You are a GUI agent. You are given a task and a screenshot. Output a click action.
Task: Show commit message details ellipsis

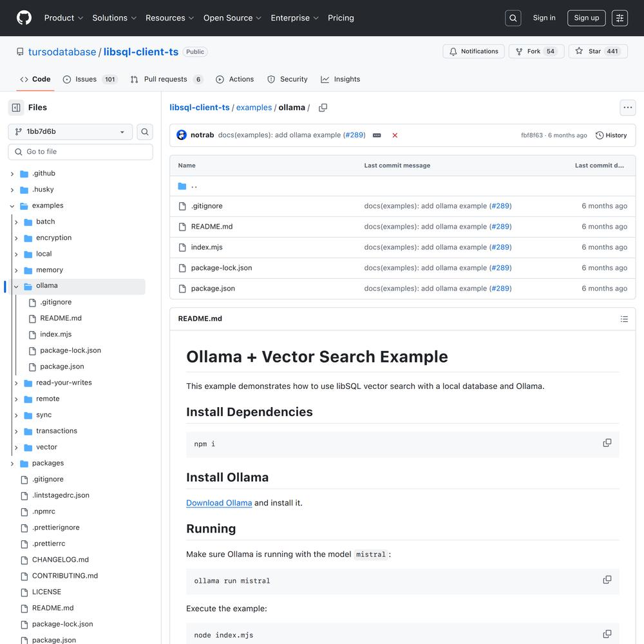tap(377, 135)
